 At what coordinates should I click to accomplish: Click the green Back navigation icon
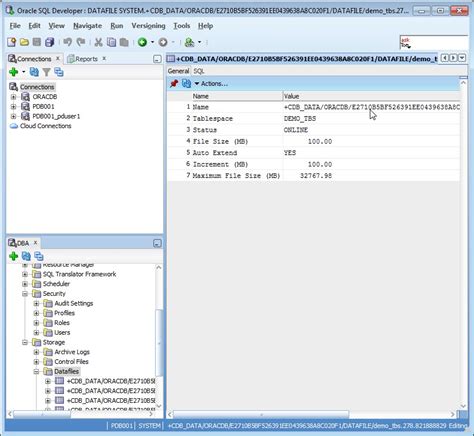click(142, 42)
